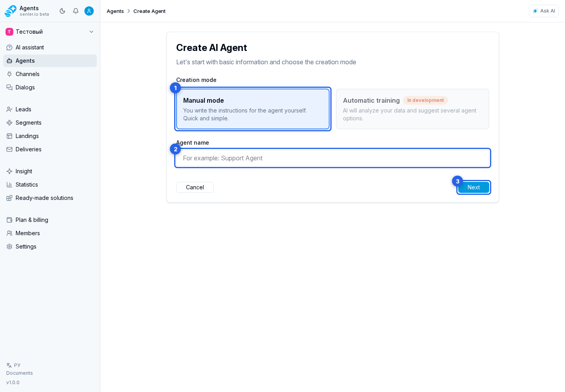The image size is (565, 392).
Task: Toggle dark mode moon icon
Action: (x=62, y=11)
